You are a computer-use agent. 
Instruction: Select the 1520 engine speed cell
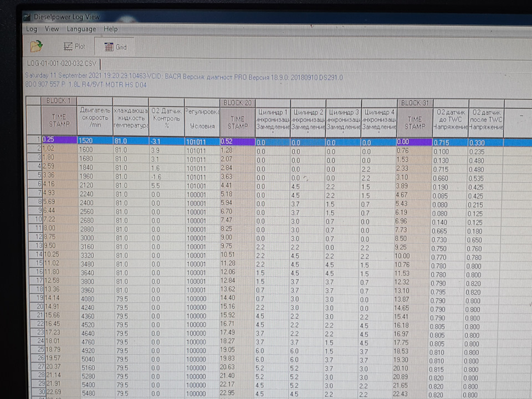[x=94, y=140]
